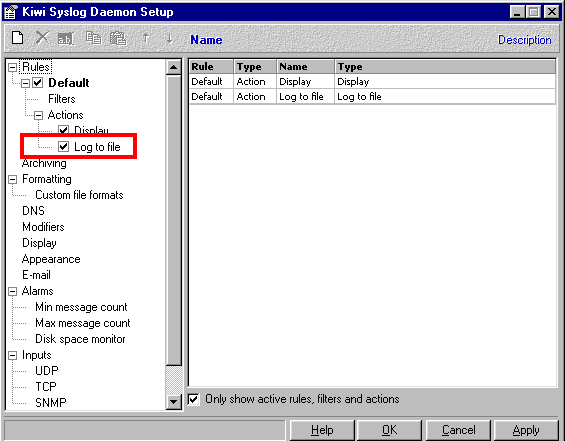Select the Inputs tree item
This screenshot has width=565, height=441.
coord(36,355)
